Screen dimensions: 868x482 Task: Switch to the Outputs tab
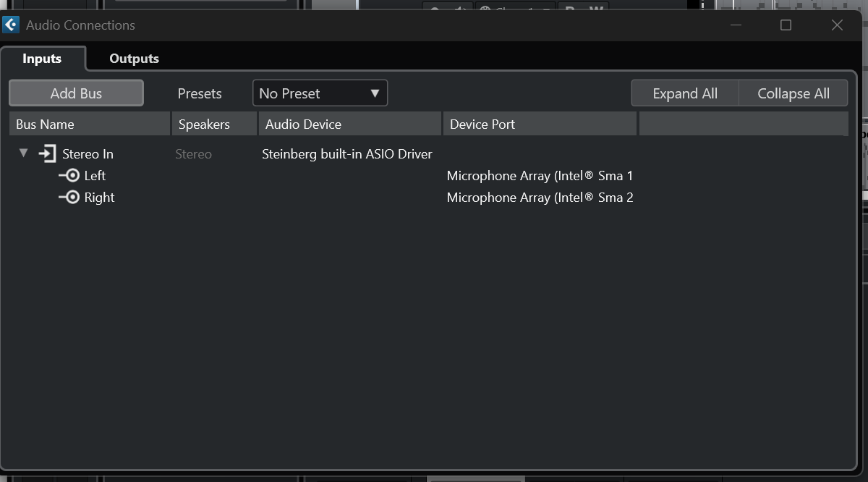[x=134, y=59]
